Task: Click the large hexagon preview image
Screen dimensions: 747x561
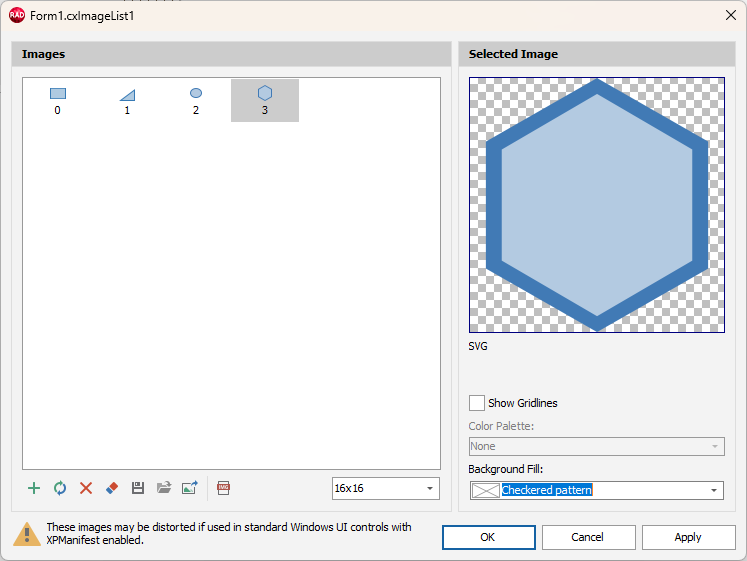Action: [597, 205]
